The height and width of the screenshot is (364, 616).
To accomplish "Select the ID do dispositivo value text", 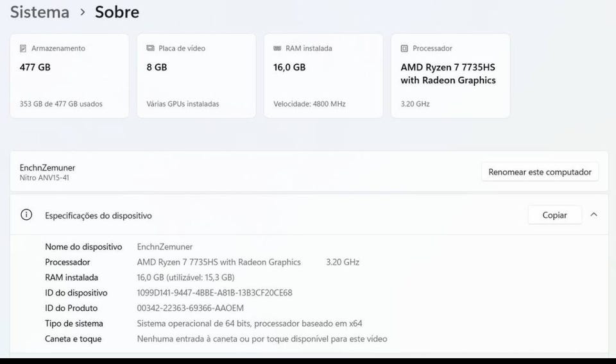I will pyautogui.click(x=214, y=293).
